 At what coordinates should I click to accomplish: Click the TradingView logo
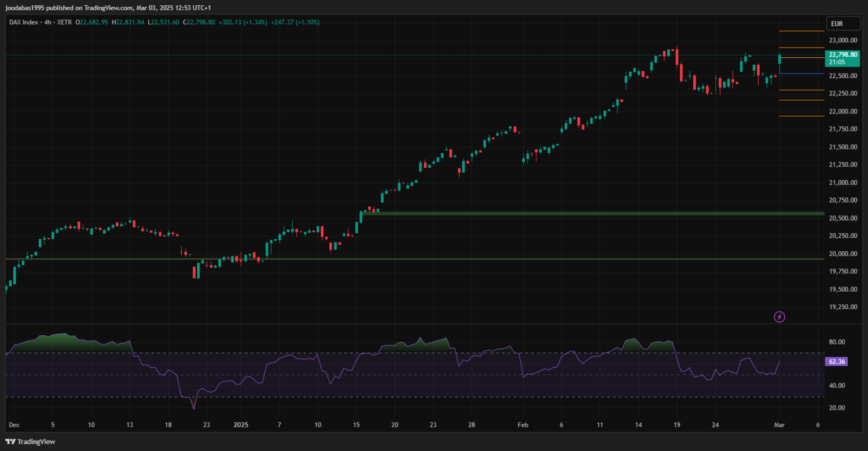30,442
